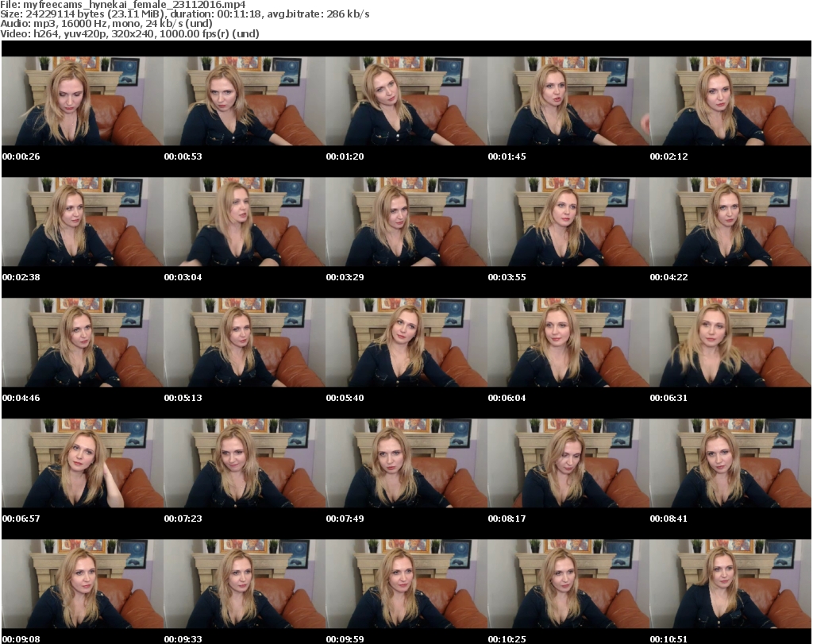Click the Size and duration info line

pos(184,14)
